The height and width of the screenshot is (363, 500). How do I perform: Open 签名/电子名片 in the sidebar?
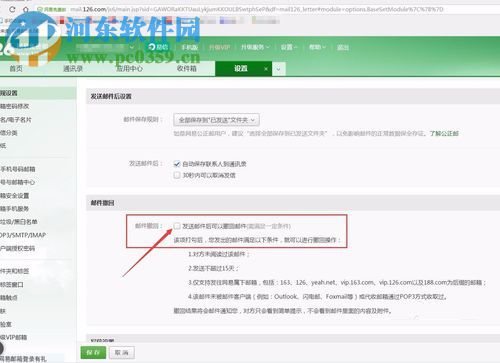point(16,119)
